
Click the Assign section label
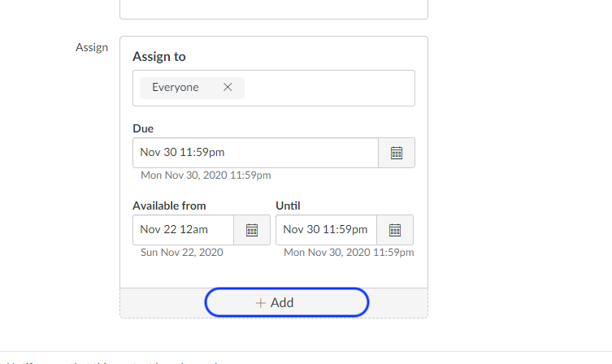[x=92, y=47]
